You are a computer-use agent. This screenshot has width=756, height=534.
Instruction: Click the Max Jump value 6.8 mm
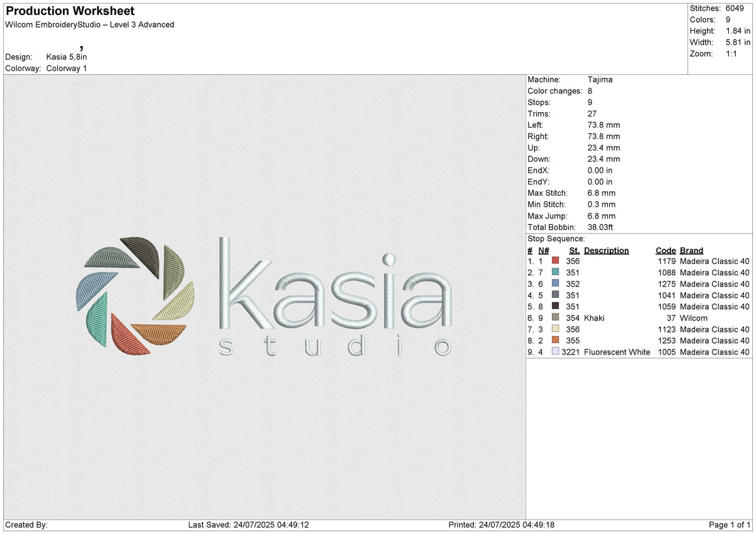[601, 215]
